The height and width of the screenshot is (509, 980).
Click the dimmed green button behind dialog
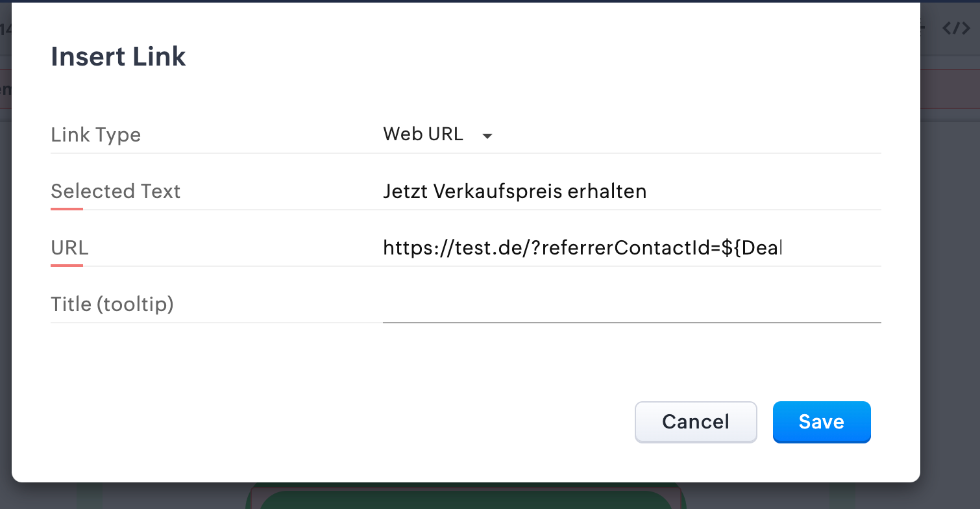[465, 499]
